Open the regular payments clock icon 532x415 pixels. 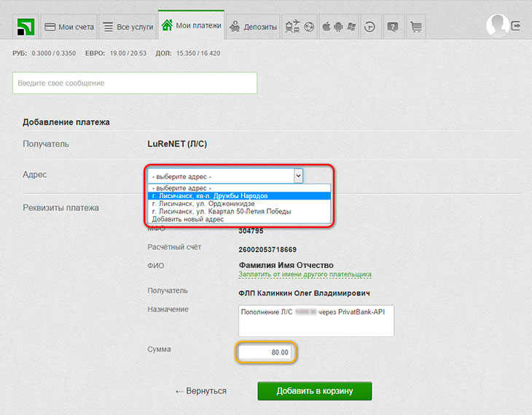[x=369, y=27]
